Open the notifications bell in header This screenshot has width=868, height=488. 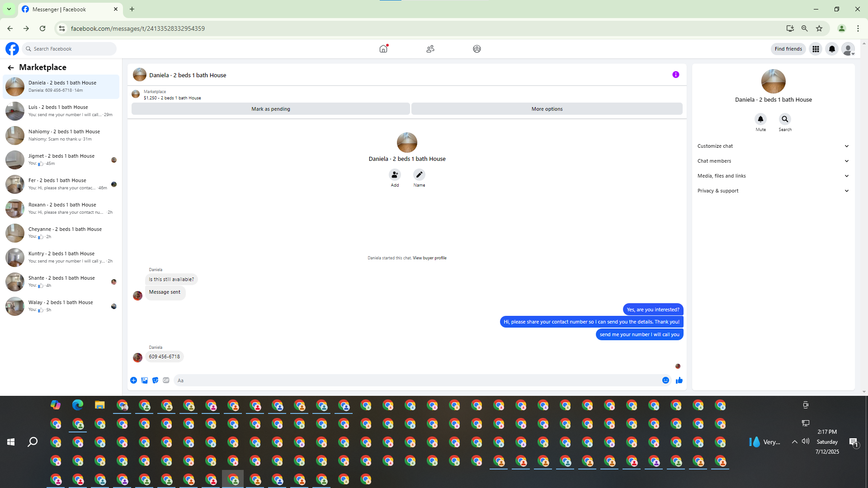pos(832,49)
